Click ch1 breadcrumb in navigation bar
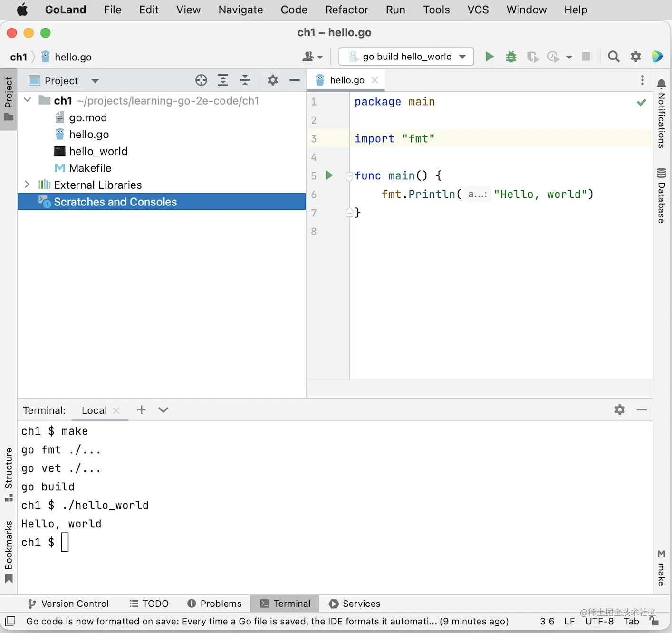This screenshot has width=672, height=633. point(19,57)
